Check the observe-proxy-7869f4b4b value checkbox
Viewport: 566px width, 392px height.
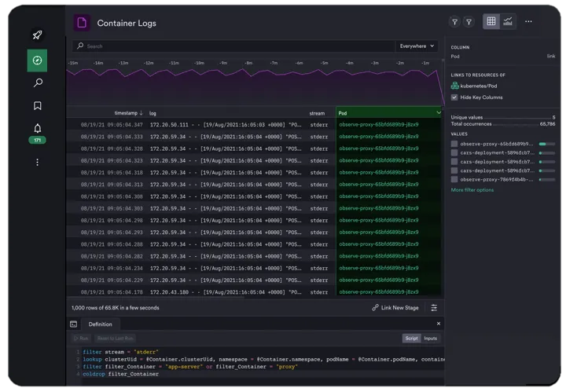coord(454,180)
